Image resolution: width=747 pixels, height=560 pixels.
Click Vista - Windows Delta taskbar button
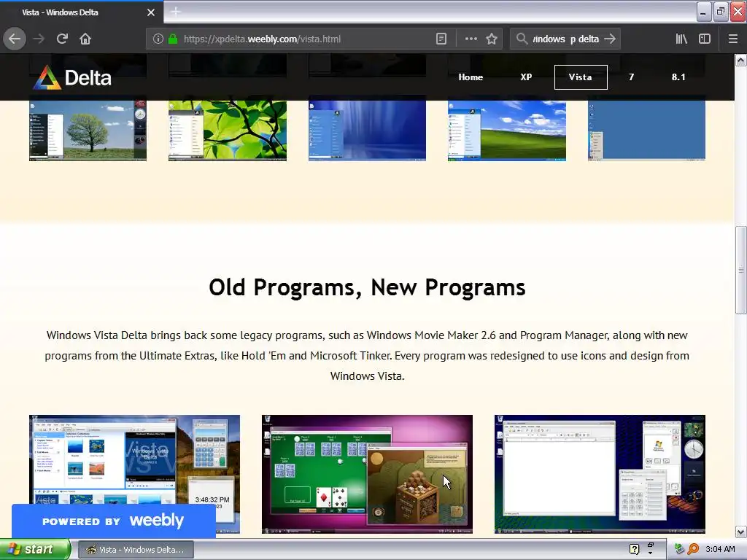pyautogui.click(x=136, y=550)
